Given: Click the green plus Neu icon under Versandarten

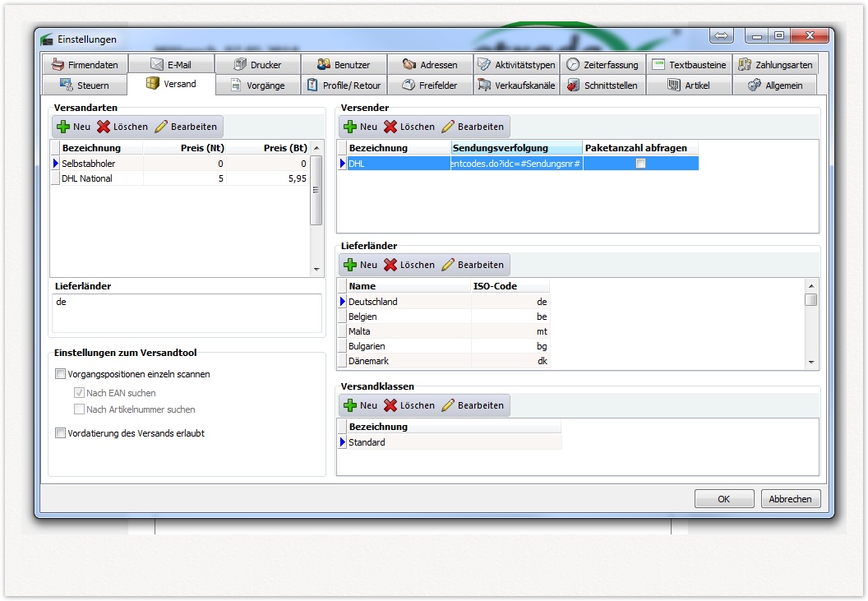Looking at the screenshot, I should tap(63, 127).
